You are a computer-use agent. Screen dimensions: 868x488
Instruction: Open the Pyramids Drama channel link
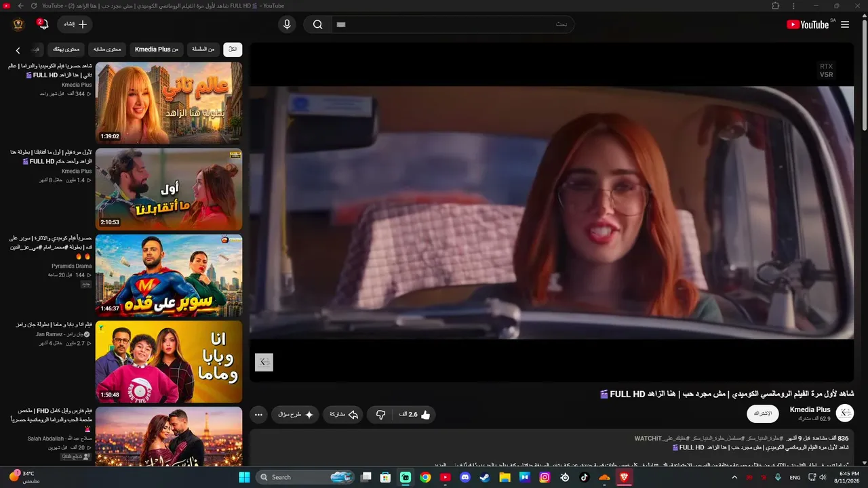click(71, 266)
